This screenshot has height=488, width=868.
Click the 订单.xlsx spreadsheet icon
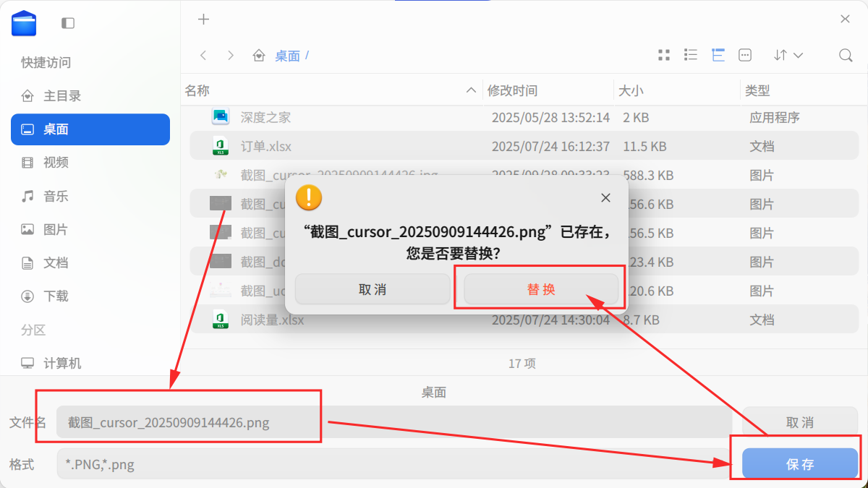pyautogui.click(x=221, y=146)
